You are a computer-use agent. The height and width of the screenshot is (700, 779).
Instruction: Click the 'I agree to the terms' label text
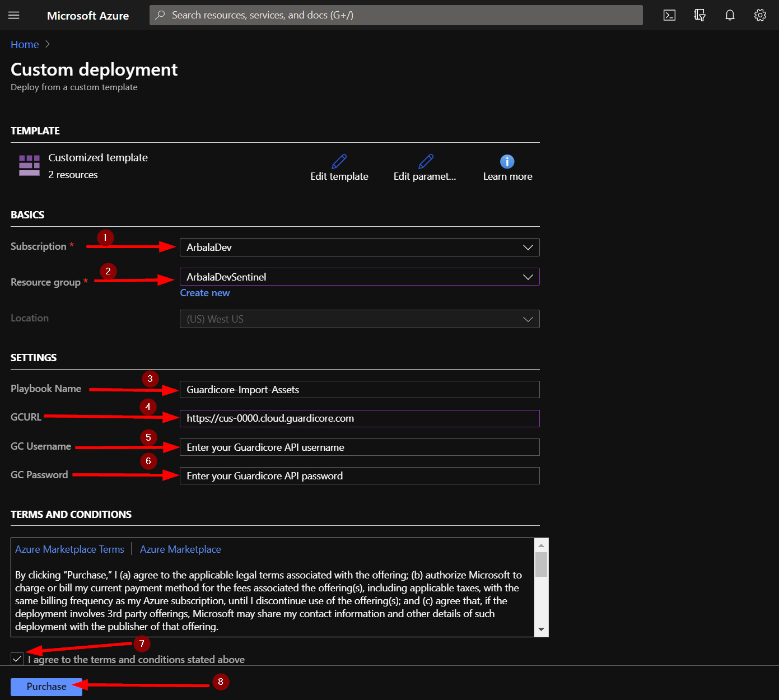(x=136, y=660)
